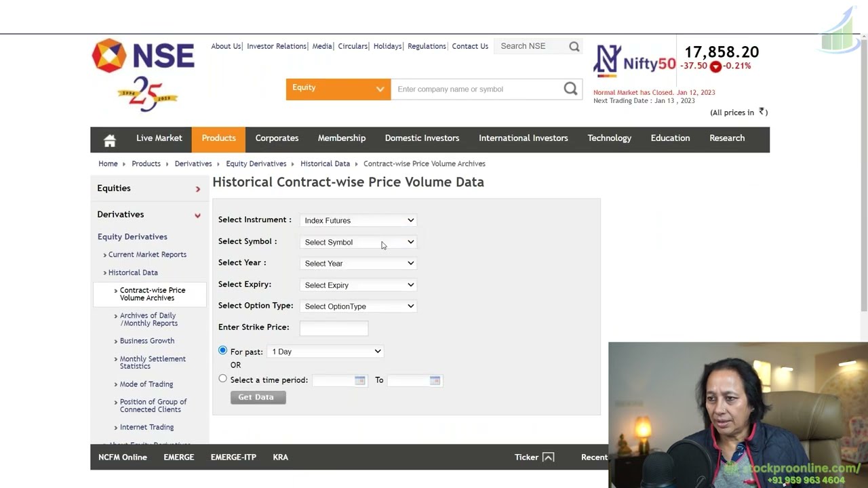Open the Select Symbol dropdown
868x488 pixels.
359,242
